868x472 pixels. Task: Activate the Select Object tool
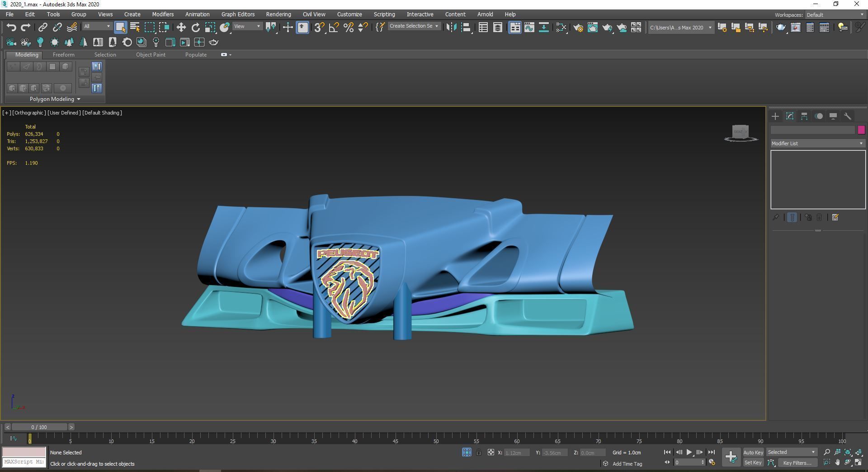[120, 28]
